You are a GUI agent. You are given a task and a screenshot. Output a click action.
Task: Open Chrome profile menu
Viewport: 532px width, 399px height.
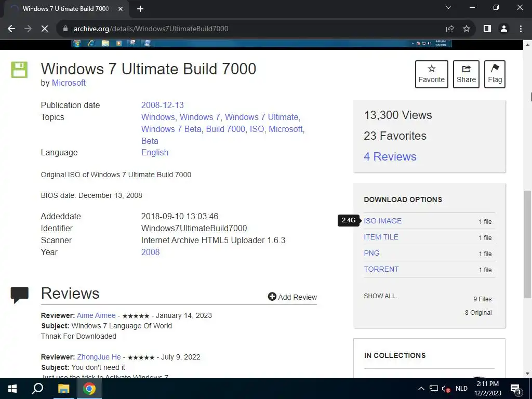[504, 29]
